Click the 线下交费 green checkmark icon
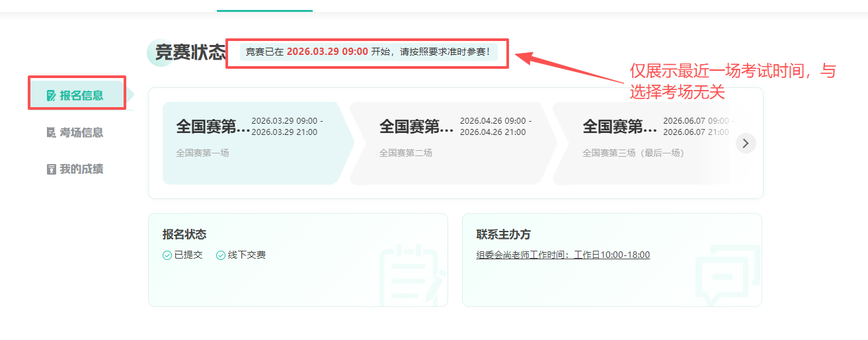868x340 pixels. [221, 255]
